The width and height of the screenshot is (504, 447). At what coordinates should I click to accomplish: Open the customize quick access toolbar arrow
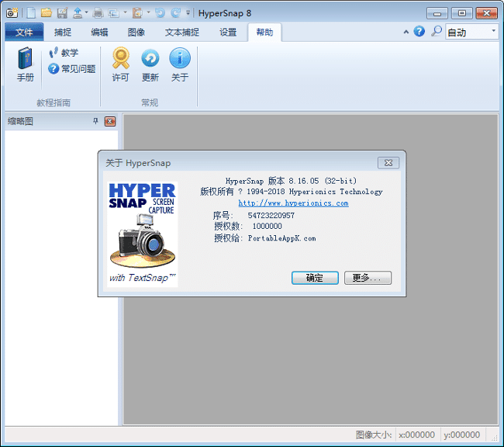tap(188, 13)
